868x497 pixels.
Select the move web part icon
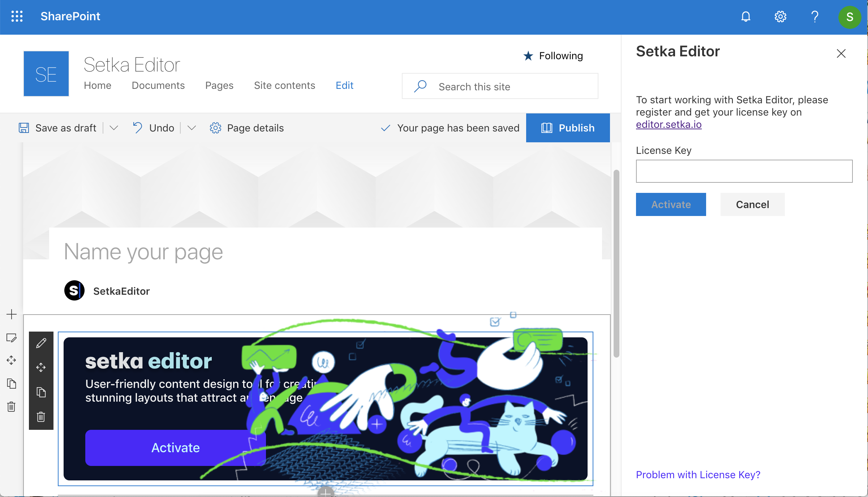[41, 368]
